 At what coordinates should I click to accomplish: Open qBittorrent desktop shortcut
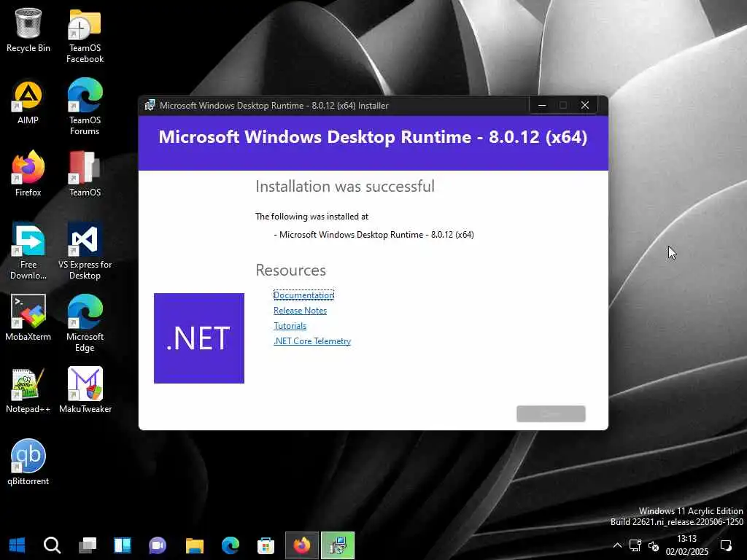pyautogui.click(x=28, y=462)
